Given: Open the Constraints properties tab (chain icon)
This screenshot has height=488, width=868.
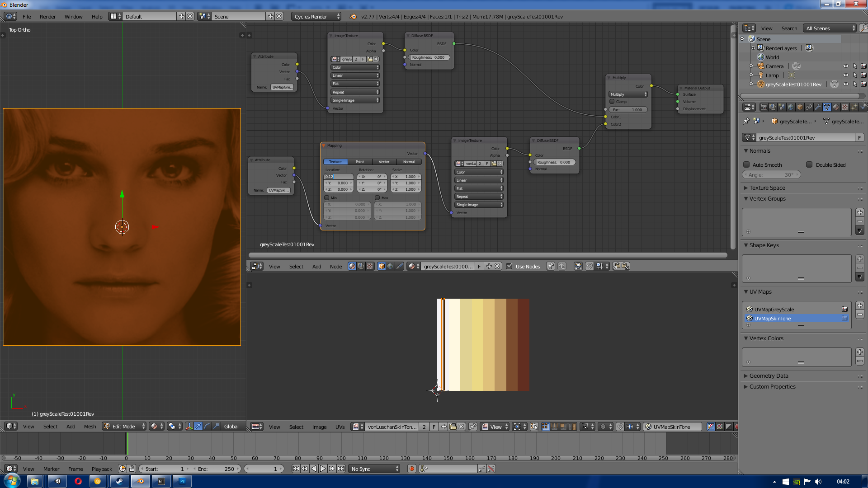Looking at the screenshot, I should (809, 107).
